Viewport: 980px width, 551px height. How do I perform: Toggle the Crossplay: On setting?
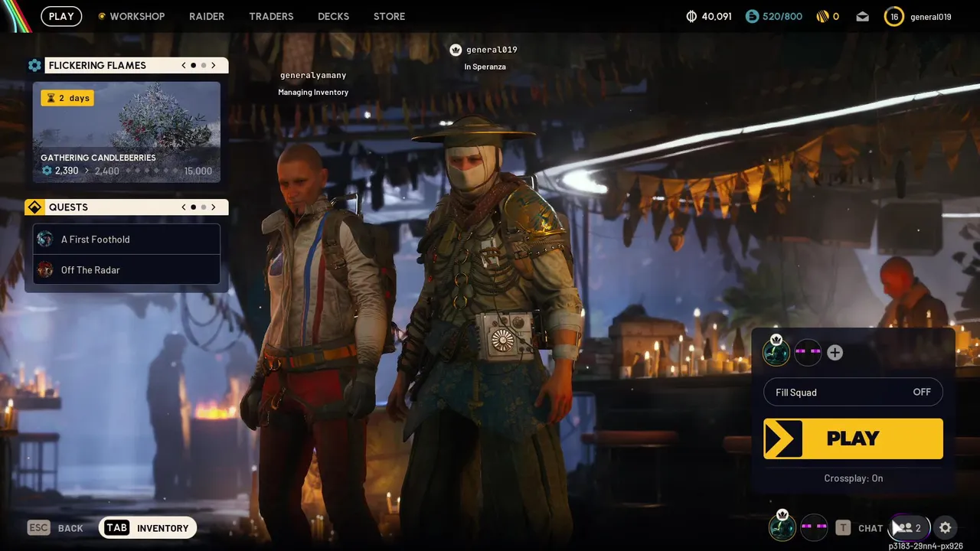click(x=853, y=478)
